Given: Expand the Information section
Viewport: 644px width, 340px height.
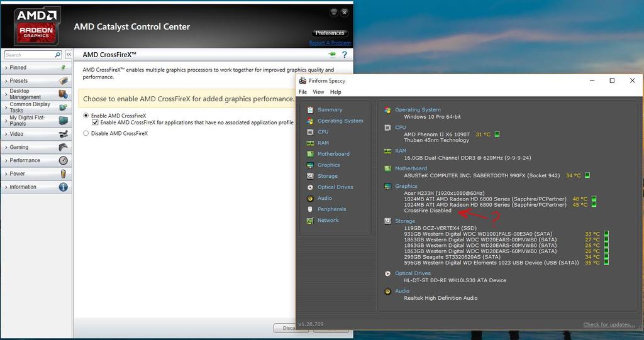Looking at the screenshot, I should tap(6, 187).
